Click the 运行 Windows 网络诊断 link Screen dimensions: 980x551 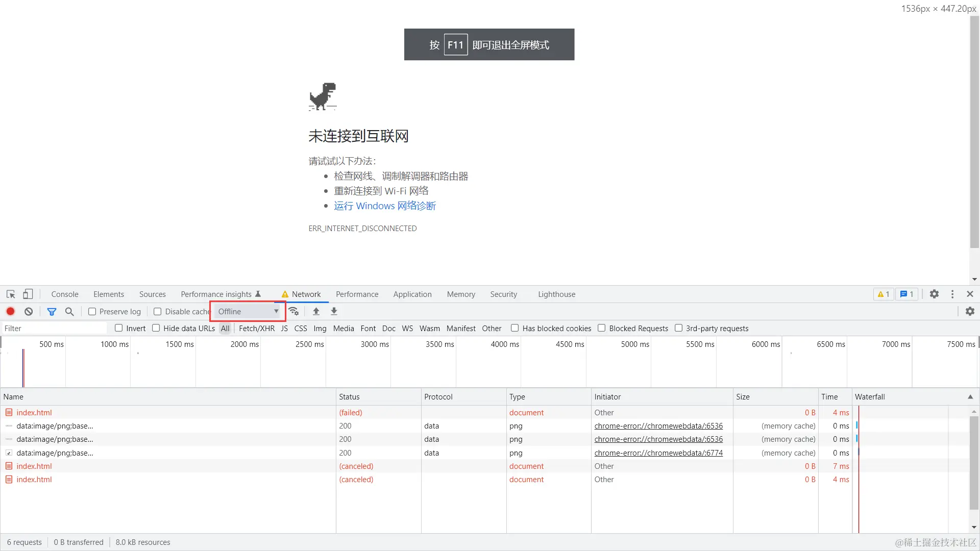[x=385, y=206]
